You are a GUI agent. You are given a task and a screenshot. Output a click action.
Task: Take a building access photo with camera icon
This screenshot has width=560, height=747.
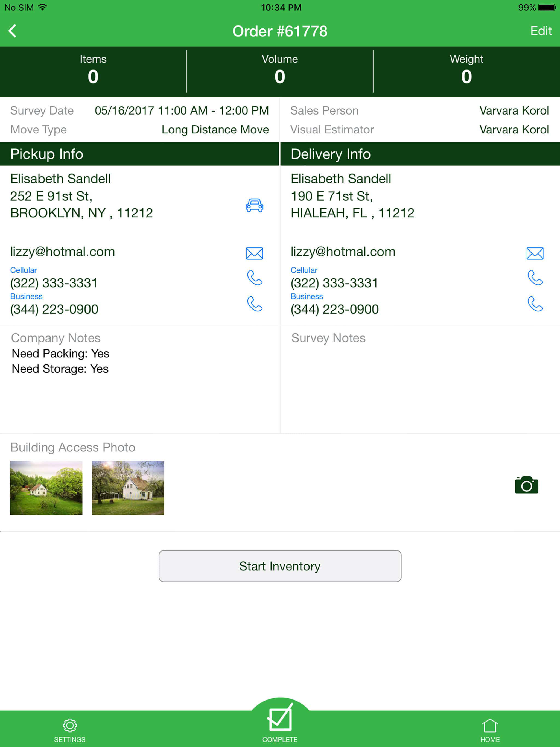(527, 485)
